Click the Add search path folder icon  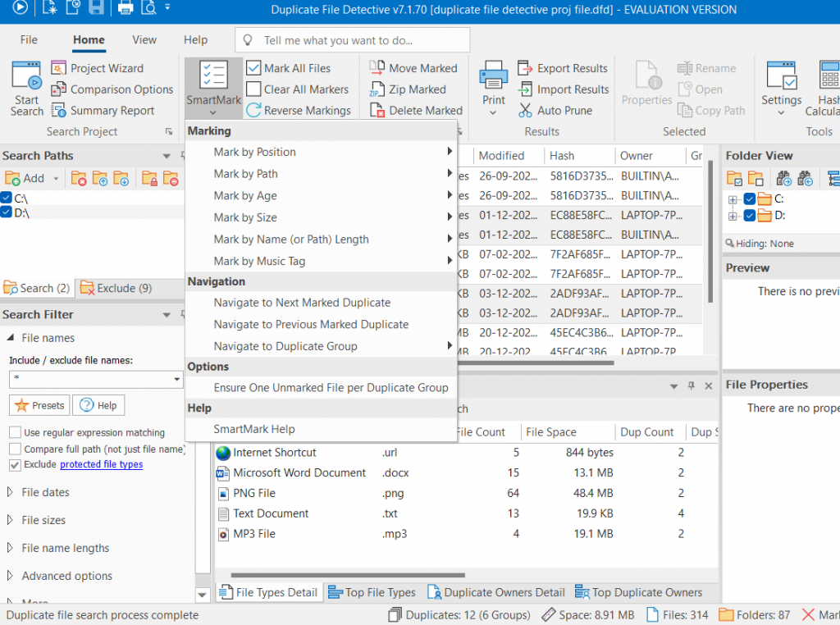click(x=11, y=178)
